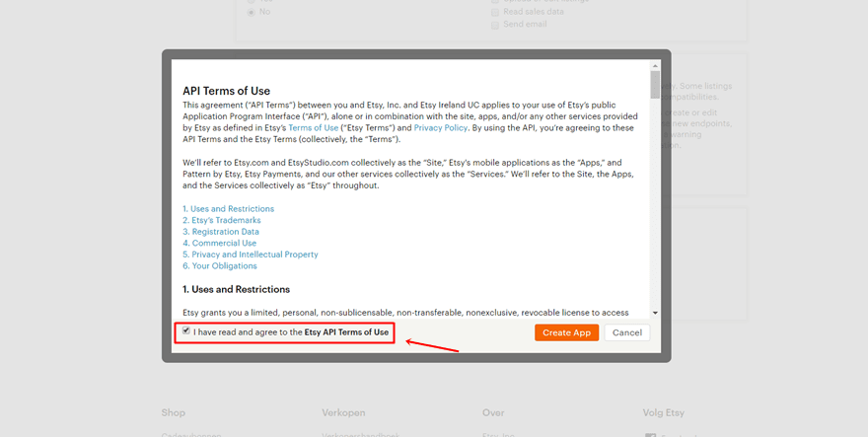The width and height of the screenshot is (868, 437).
Task: Navigate to '5. Privacy and Intellectual Property'
Action: [251, 255]
